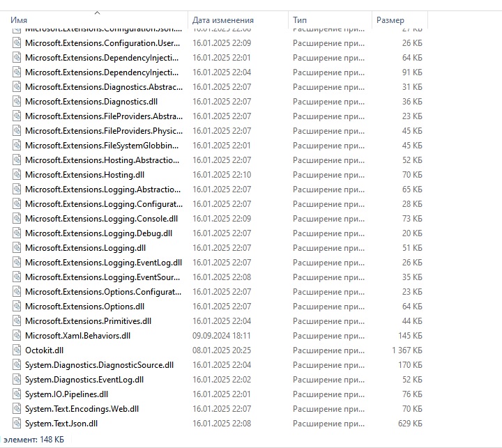Screen dimensions: 502x448
Task: Select the Microsoft.Extensions.Options.dll file icon
Action: (x=17, y=307)
